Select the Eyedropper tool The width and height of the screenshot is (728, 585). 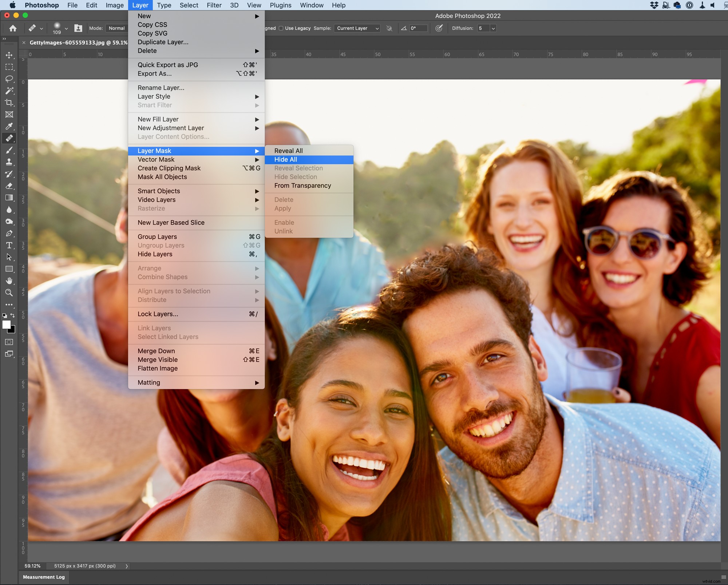point(9,126)
